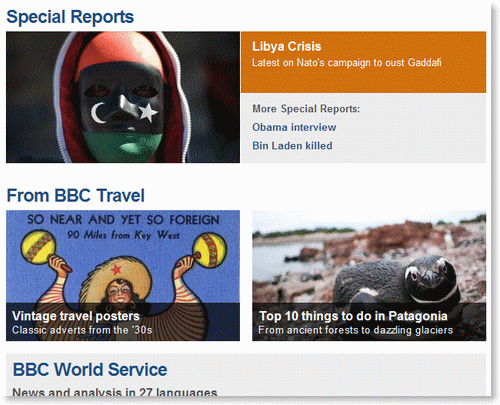Viewport: 500px width, 405px height.
Task: Click the Libyan flag mask photo
Action: coord(123,97)
